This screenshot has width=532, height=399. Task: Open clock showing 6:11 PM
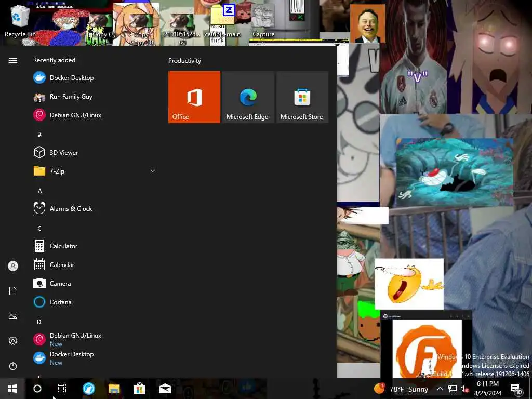click(487, 389)
